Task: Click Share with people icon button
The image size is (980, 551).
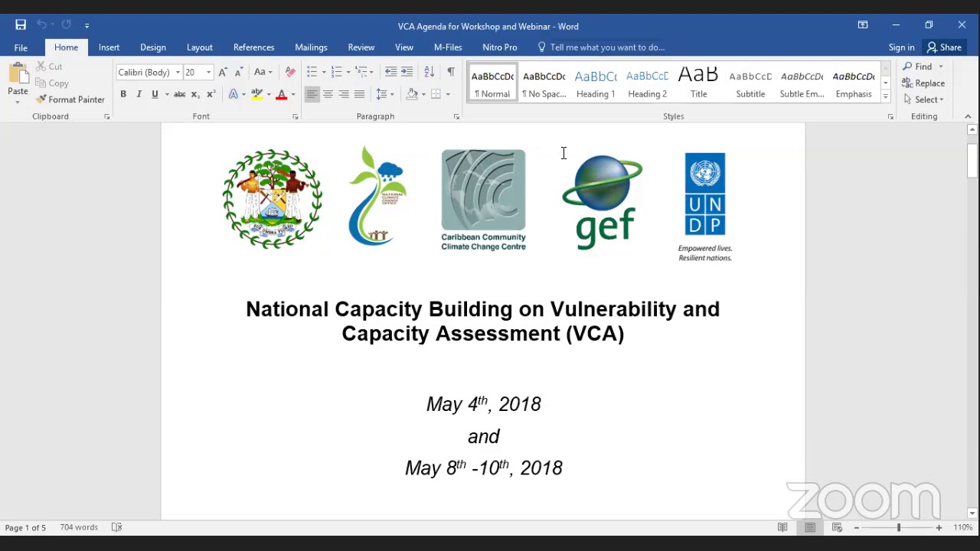Action: pyautogui.click(x=944, y=47)
